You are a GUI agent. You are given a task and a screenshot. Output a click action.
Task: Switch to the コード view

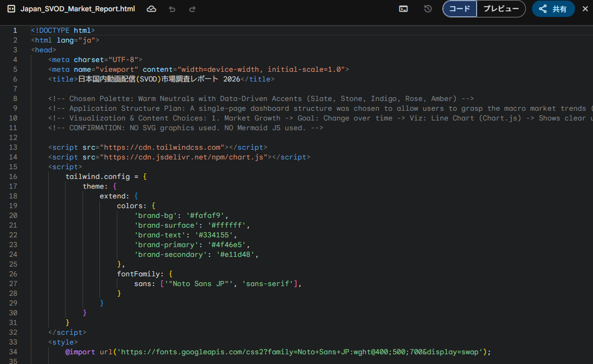pos(460,9)
